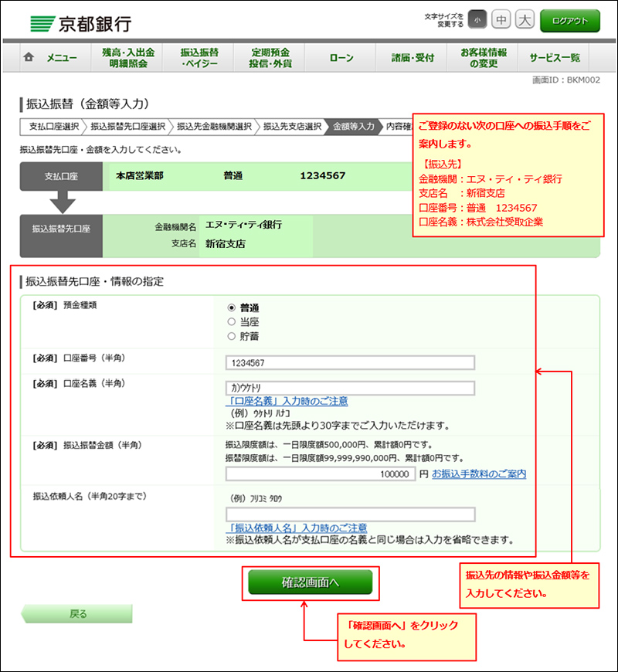The width and height of the screenshot is (618, 672).
Task: Click the 戻る button
Action: coord(77,614)
